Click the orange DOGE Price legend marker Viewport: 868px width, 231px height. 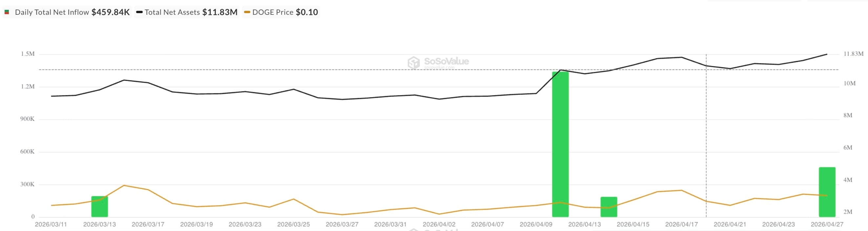tap(247, 12)
